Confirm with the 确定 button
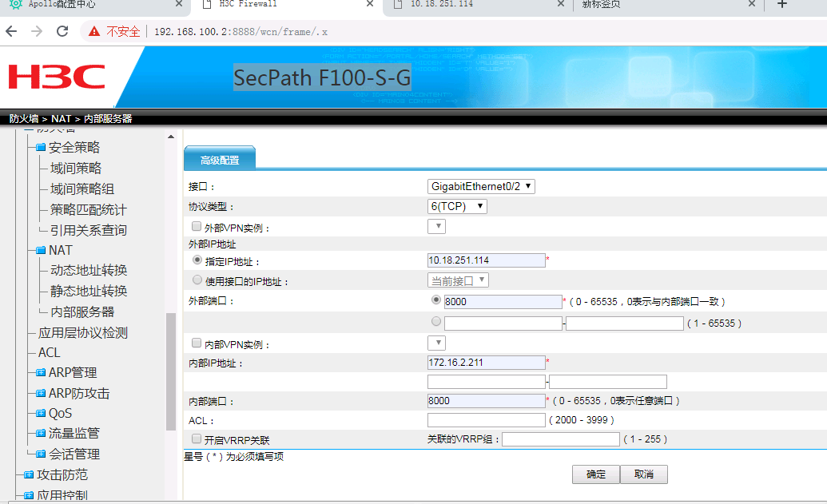The width and height of the screenshot is (827, 504). coord(596,474)
